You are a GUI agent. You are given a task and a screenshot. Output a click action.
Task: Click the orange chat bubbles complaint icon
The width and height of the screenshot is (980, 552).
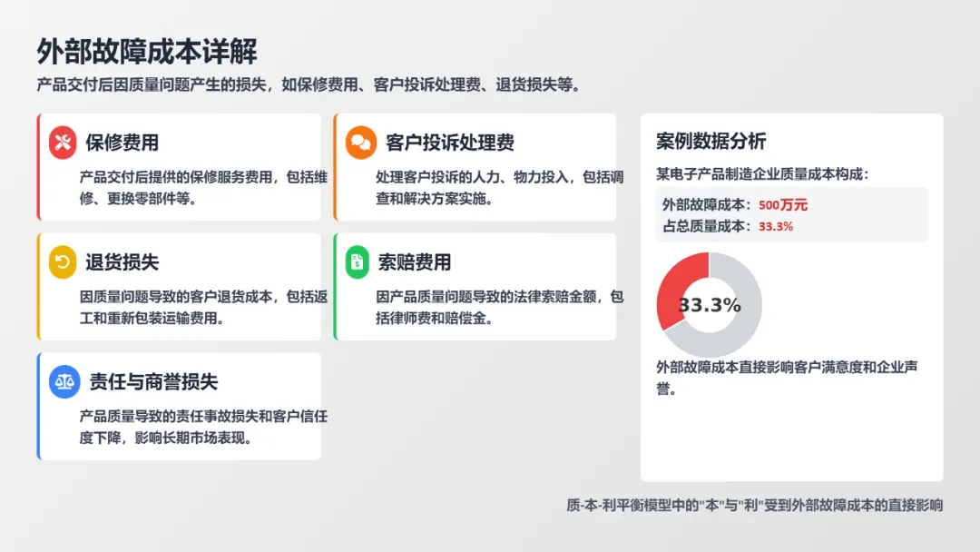[360, 143]
